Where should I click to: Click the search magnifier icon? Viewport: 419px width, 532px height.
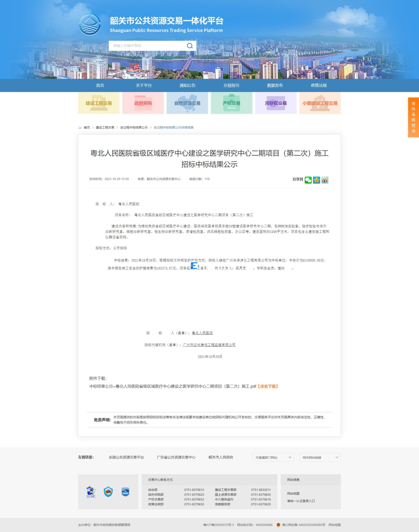click(x=190, y=46)
